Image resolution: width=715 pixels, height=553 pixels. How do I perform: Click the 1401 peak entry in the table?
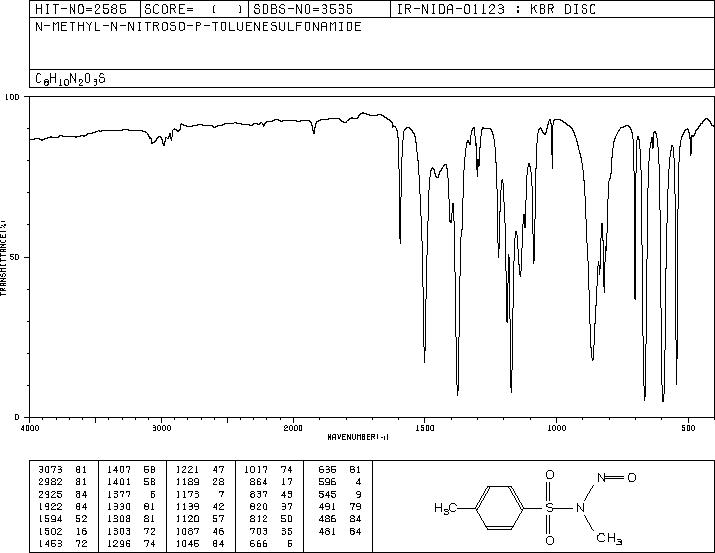tap(131, 482)
